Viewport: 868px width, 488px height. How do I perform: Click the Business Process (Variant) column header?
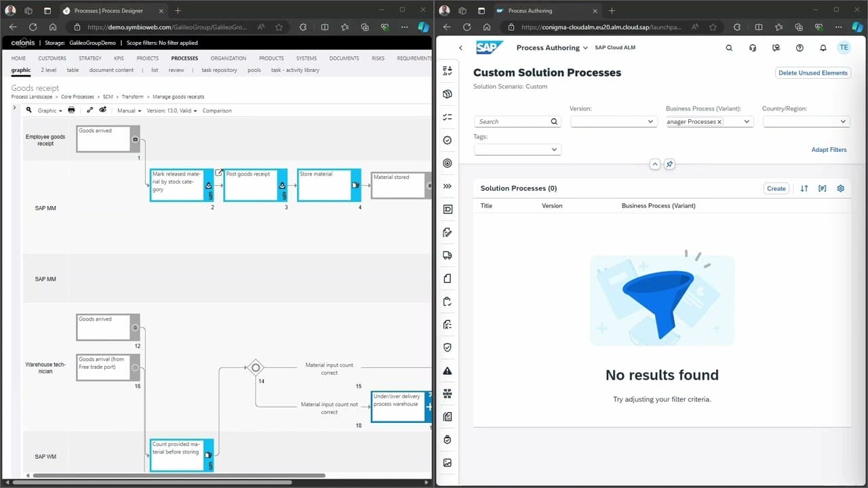point(658,205)
